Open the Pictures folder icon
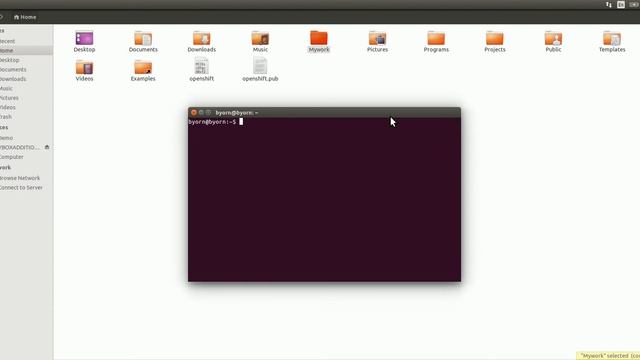This screenshot has width=640, height=360. pyautogui.click(x=377, y=38)
